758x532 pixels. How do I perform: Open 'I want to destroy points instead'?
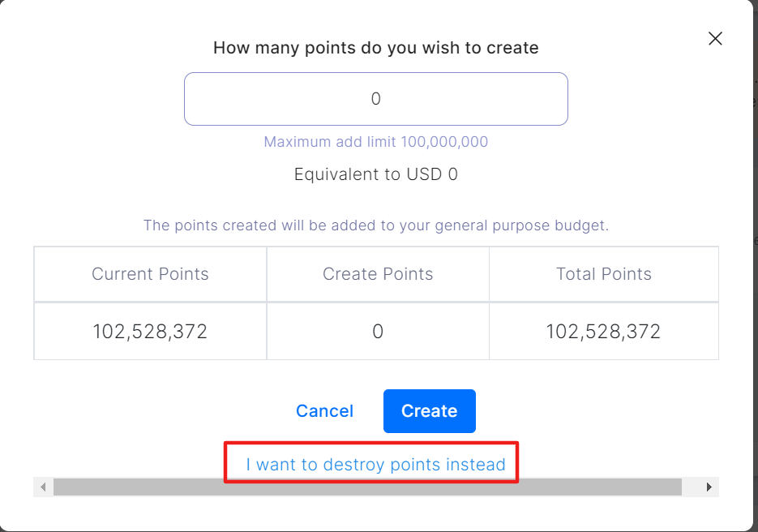click(x=375, y=465)
